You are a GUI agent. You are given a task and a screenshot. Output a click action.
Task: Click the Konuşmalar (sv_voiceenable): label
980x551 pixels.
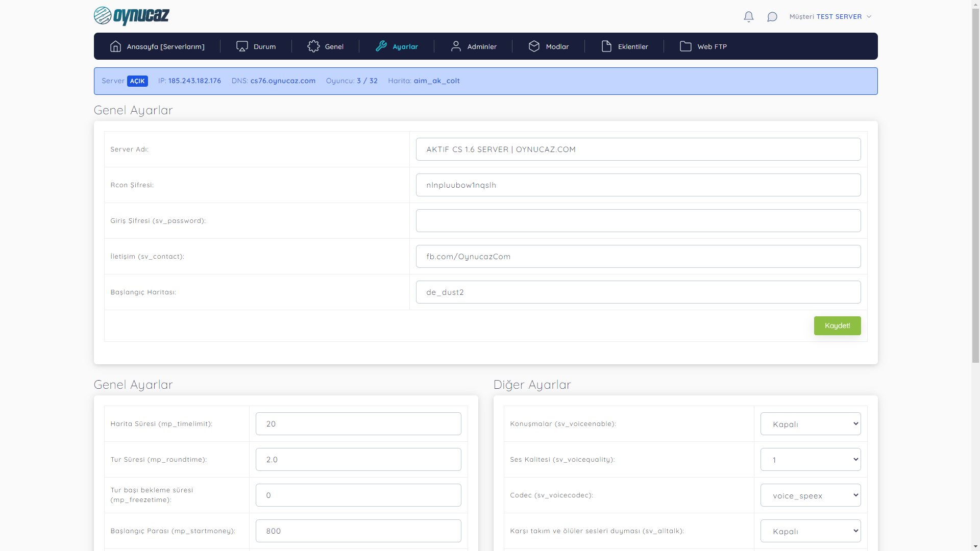563,424
